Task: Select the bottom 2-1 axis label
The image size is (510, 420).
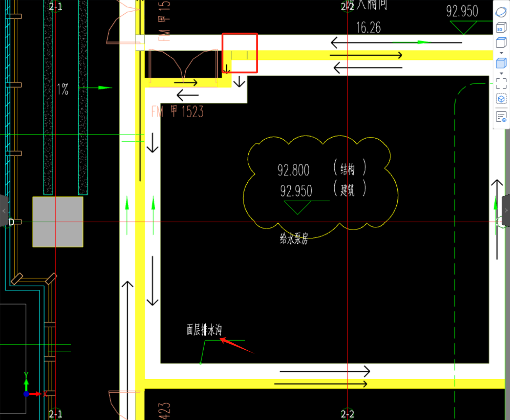Action: (56, 414)
